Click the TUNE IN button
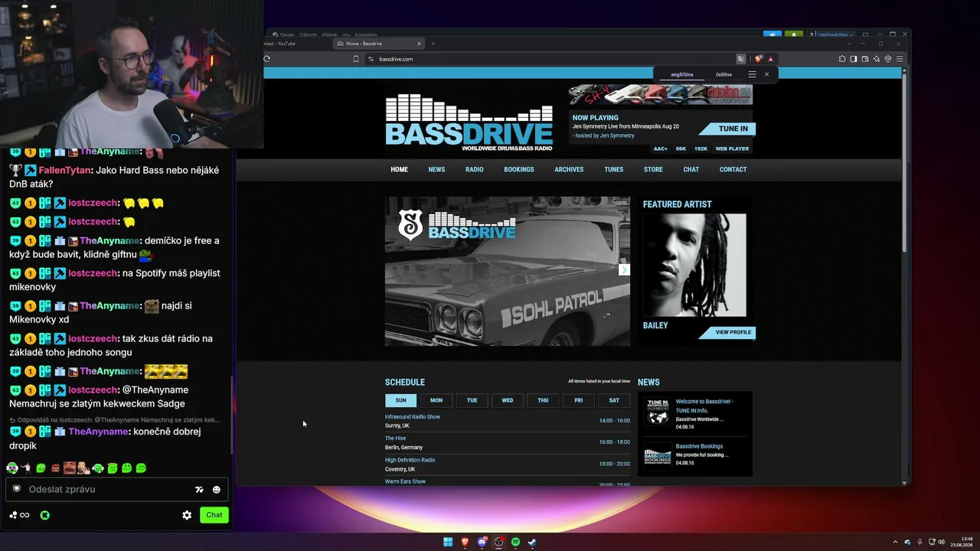Viewport: 980px width, 551px height. (x=727, y=129)
